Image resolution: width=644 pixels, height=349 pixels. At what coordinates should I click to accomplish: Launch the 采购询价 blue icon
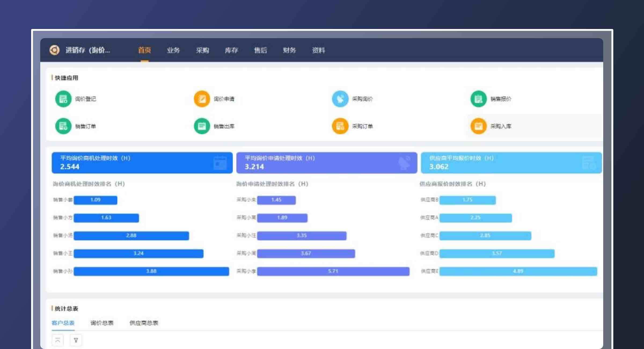(340, 99)
